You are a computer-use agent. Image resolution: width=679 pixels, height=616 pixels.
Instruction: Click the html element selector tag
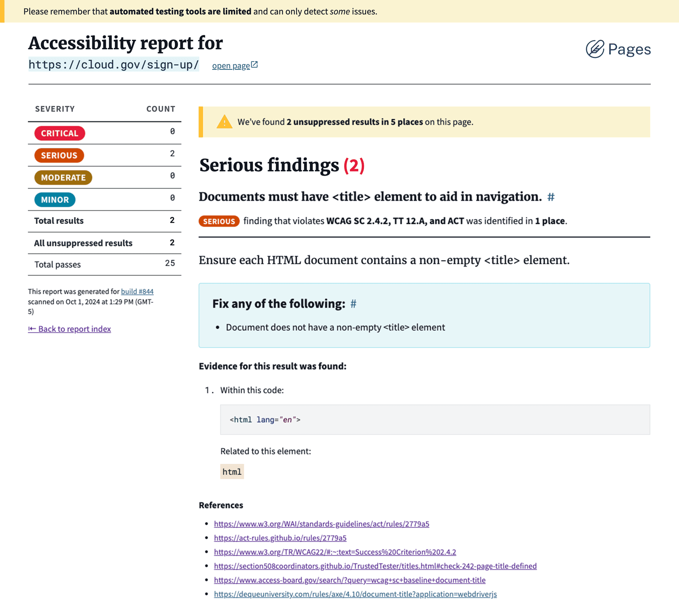pos(232,472)
